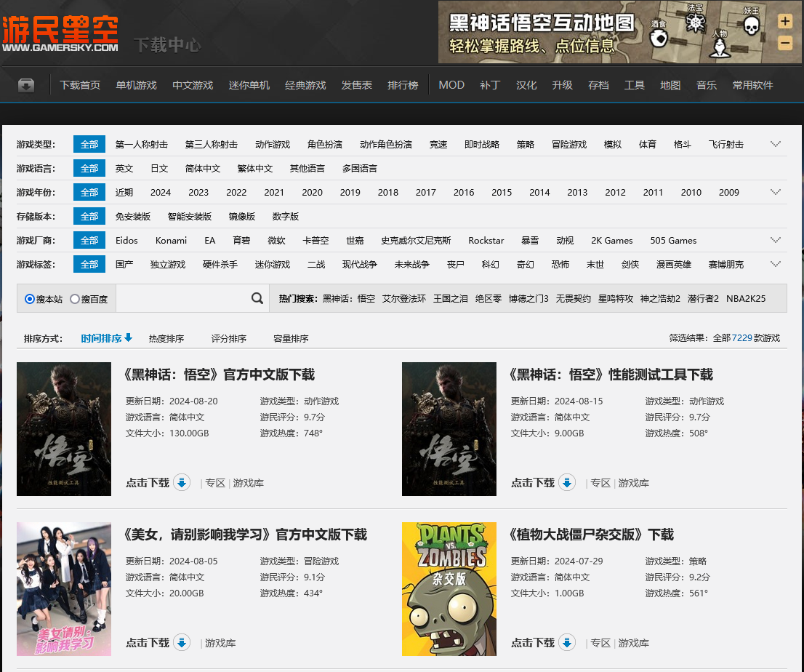Open the 游民星空 Gamersky logo
This screenshot has height=672, width=804.
pyautogui.click(x=60, y=33)
